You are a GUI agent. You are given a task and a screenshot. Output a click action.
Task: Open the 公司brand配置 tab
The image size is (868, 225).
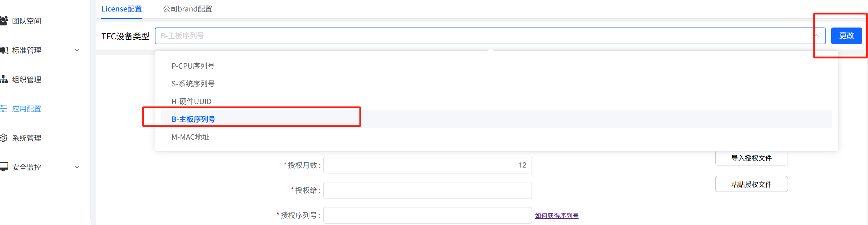[188, 9]
